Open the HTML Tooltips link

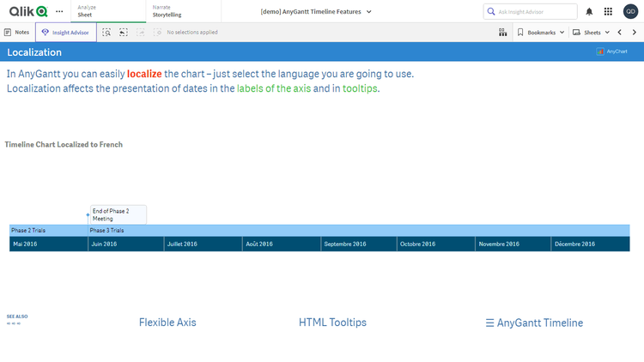(332, 323)
